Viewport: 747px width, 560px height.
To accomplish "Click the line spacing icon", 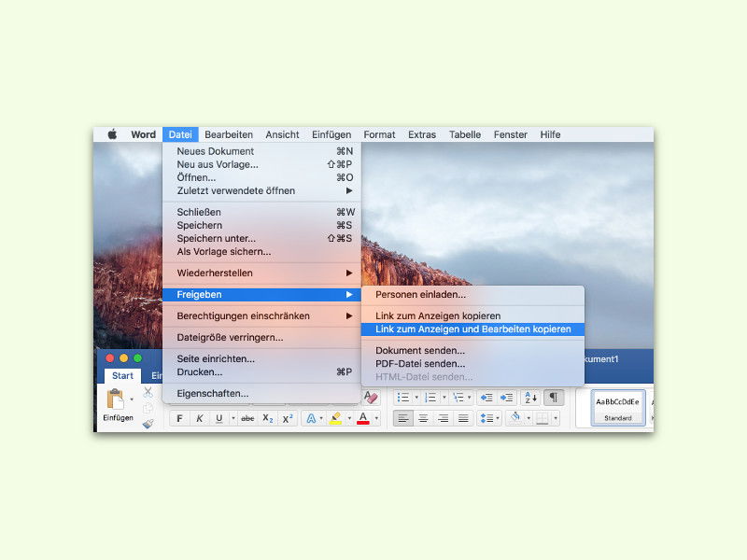I will pyautogui.click(x=486, y=418).
